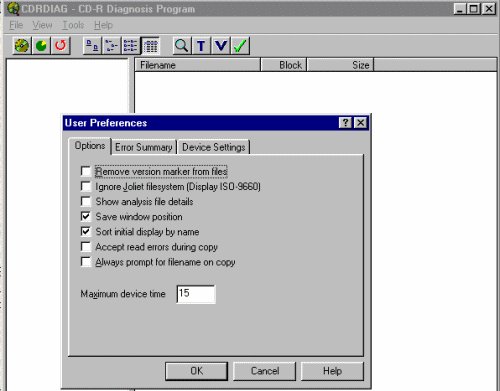This screenshot has height=391, width=500.
Task: Click the blue T toolbar icon
Action: click(x=201, y=45)
